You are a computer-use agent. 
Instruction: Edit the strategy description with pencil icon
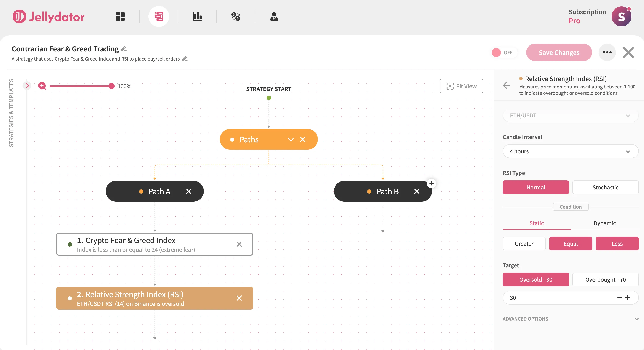185,59
